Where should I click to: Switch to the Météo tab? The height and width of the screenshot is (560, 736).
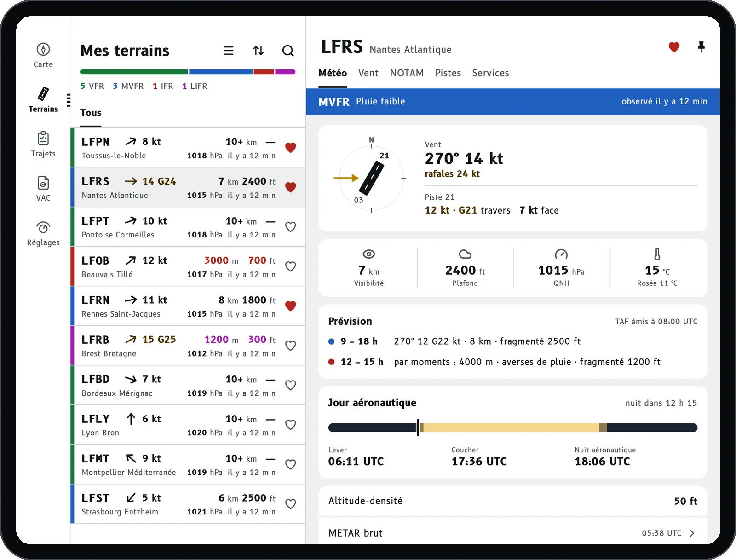coord(333,73)
